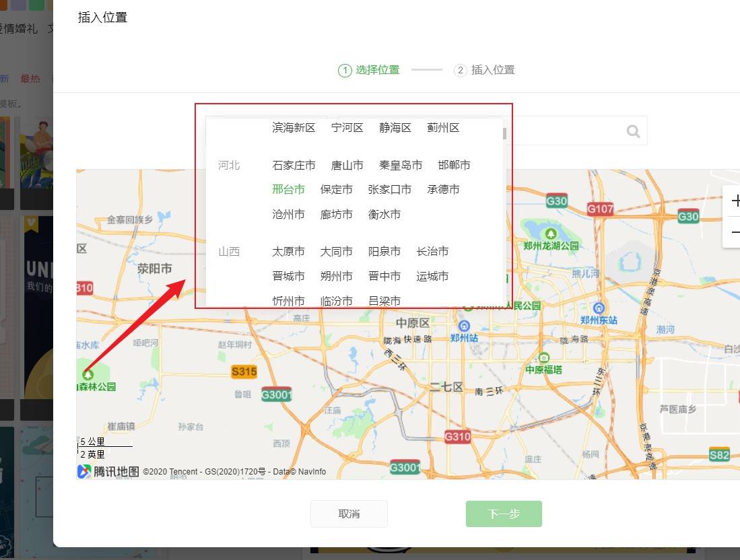
Task: Click the search magnifier icon
Action: [634, 131]
